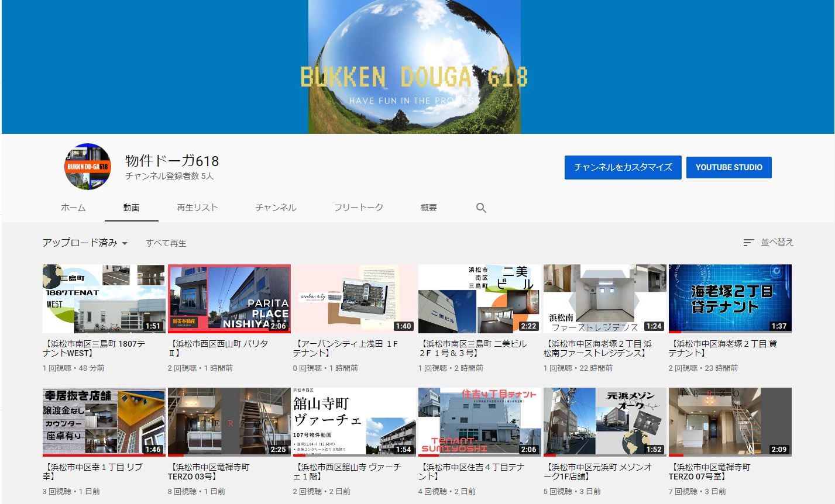Open the チャンネル tab

point(276,208)
